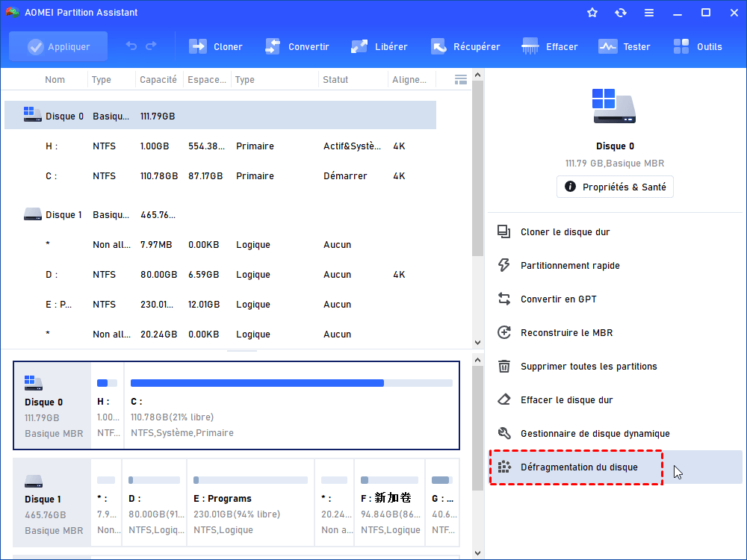Click Convertir en GPT

pyautogui.click(x=558, y=299)
